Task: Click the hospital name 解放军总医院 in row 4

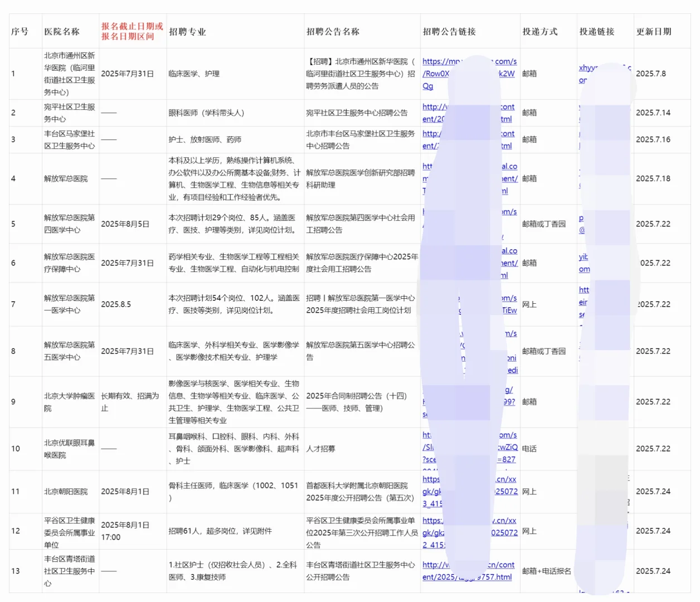Action: 66,178
